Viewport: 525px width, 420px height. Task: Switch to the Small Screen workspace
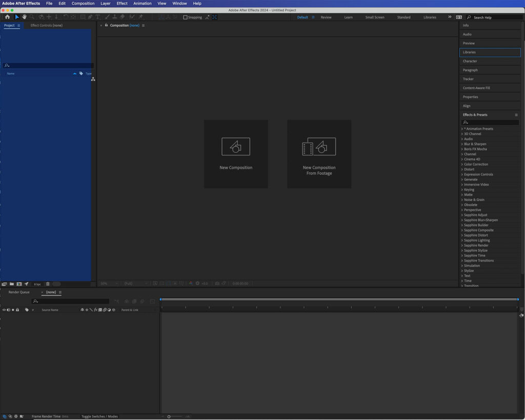[x=375, y=17]
